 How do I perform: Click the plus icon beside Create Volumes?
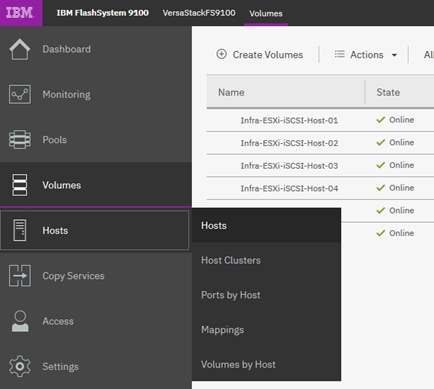[x=222, y=54]
